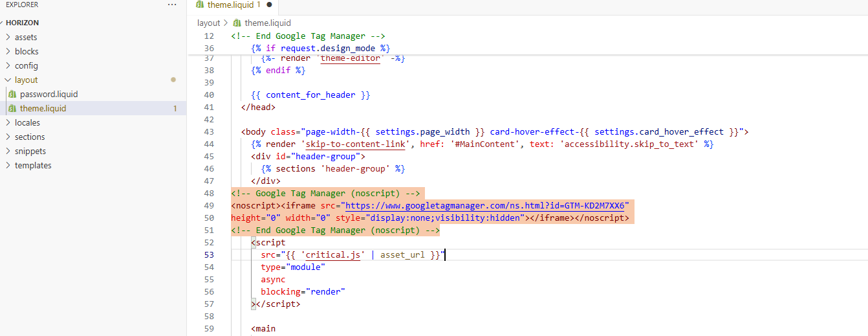Click closing </head> tag
868x336 pixels.
[x=258, y=107]
